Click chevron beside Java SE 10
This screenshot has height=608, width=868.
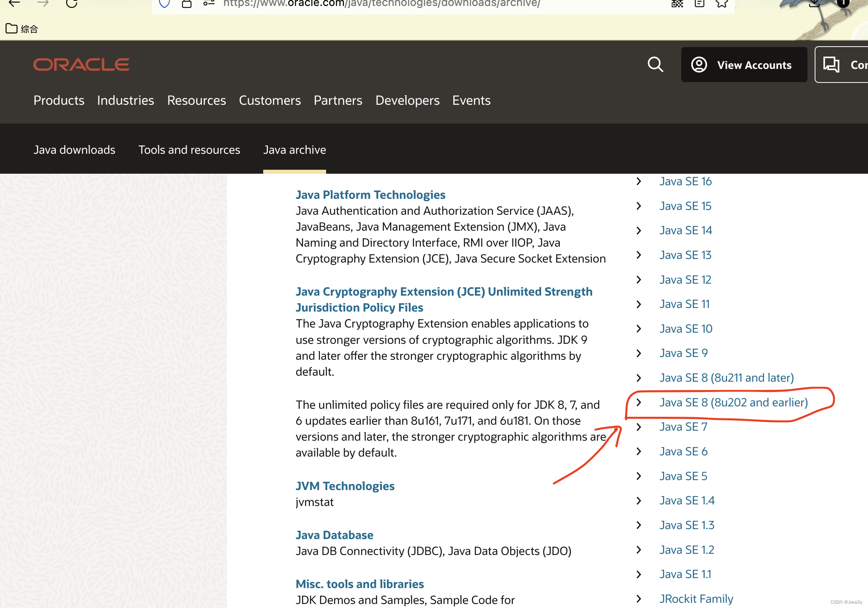click(639, 329)
